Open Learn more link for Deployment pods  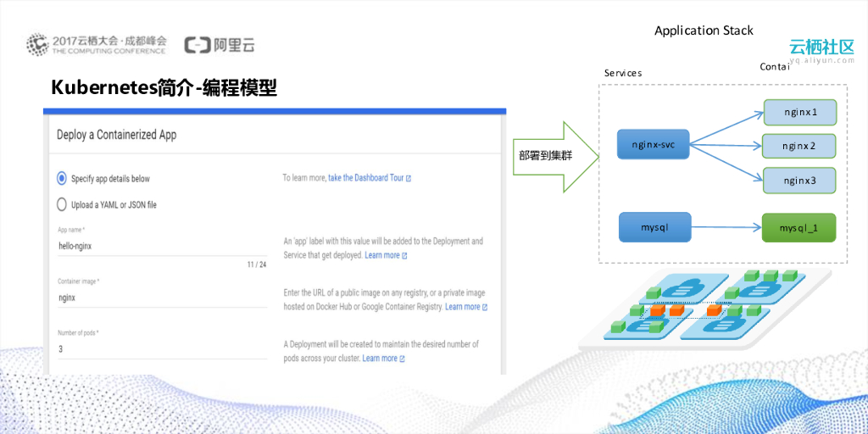pos(380,359)
